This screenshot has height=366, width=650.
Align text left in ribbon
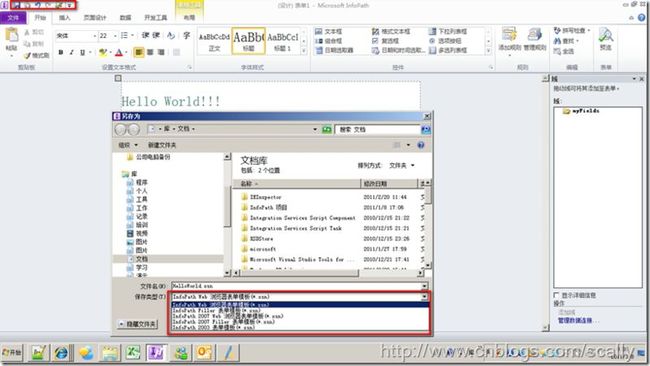pyautogui.click(x=138, y=52)
